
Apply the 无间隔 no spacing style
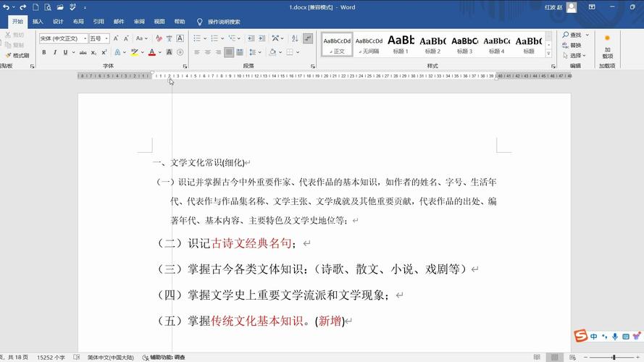pyautogui.click(x=369, y=44)
